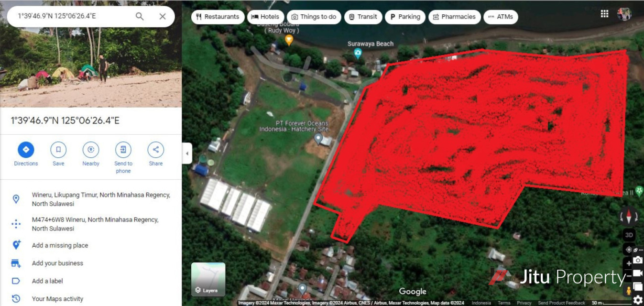Filter map by Hotels
Viewport: 644px width, 306px height.
click(x=265, y=17)
